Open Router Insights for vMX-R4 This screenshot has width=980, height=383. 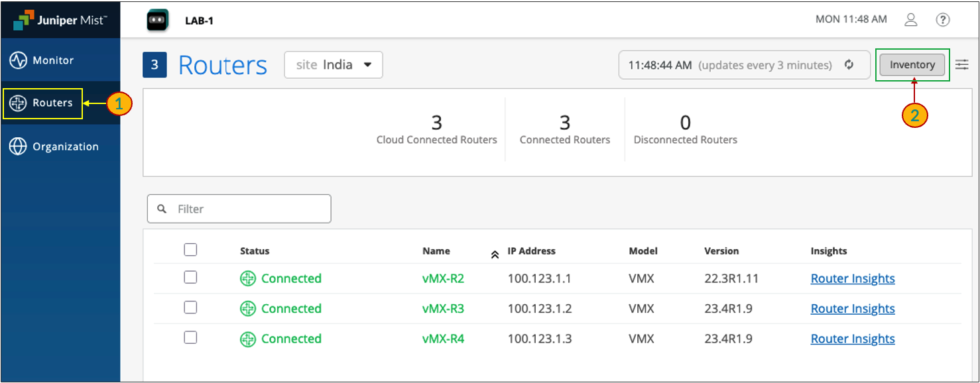coord(853,339)
